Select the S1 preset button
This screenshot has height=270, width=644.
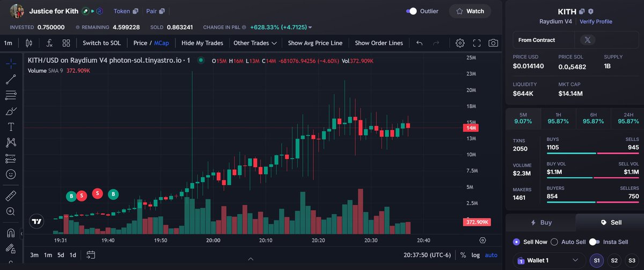point(596,260)
